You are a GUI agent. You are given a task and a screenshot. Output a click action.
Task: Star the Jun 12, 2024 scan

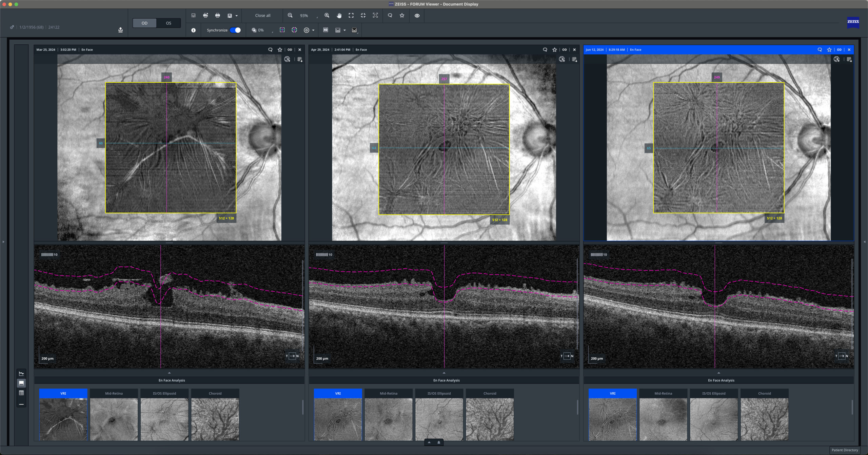[x=829, y=49]
